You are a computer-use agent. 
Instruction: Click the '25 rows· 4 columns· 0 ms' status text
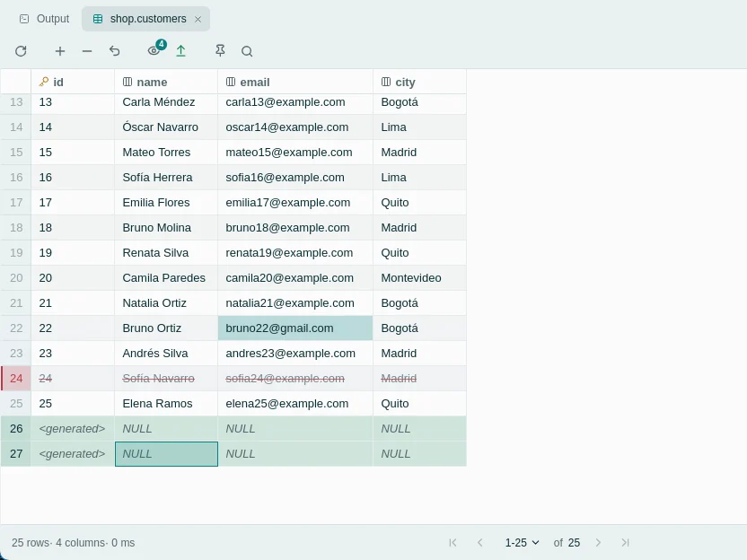coord(74,542)
